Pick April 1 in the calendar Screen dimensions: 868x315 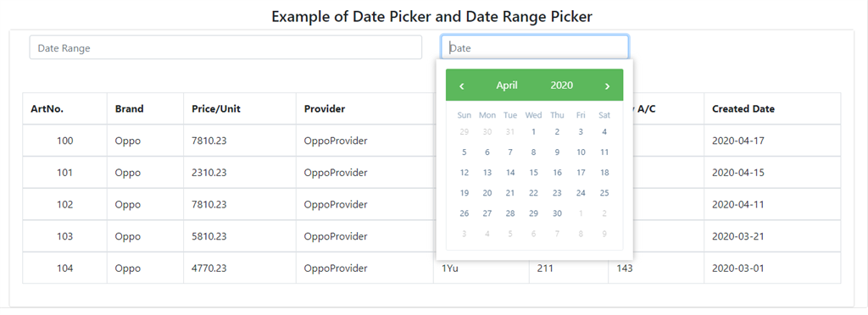click(x=534, y=131)
